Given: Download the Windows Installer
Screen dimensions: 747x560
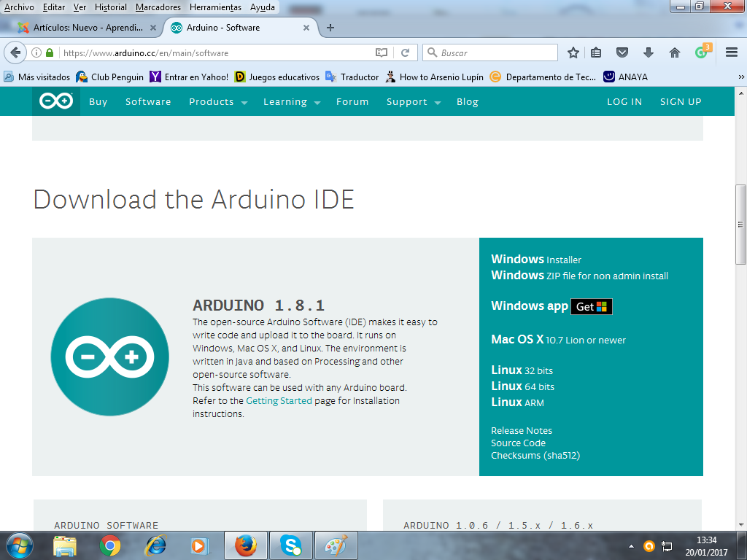Looking at the screenshot, I should click(536, 260).
